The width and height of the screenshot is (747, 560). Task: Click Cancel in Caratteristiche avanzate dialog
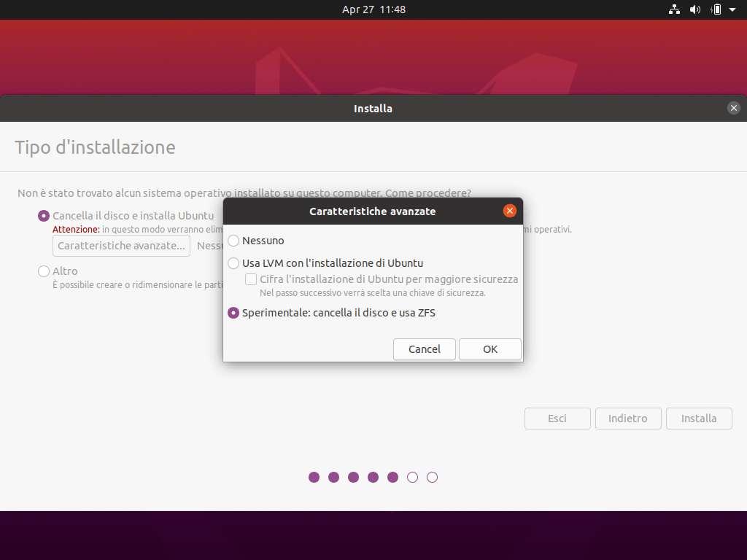pos(425,349)
